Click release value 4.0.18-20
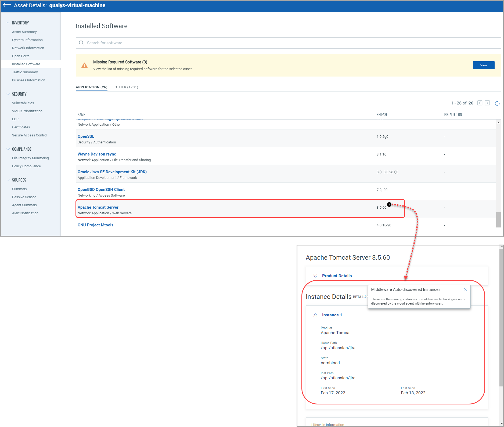This screenshot has width=504, height=427. 384,225
